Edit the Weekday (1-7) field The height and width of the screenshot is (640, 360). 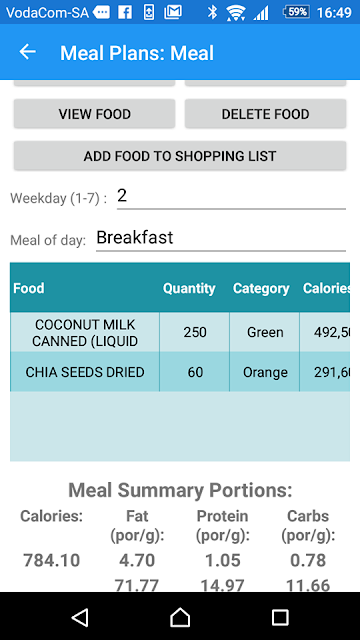(x=231, y=197)
